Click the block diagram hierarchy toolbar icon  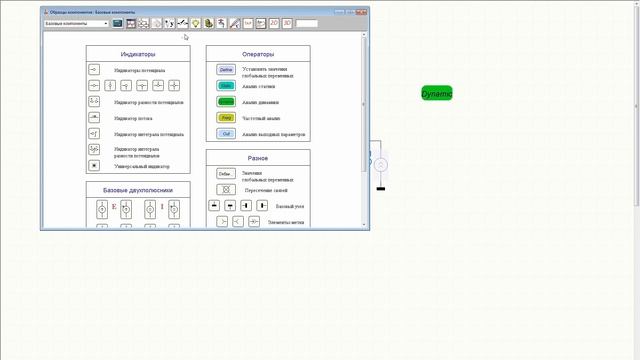tap(144, 24)
